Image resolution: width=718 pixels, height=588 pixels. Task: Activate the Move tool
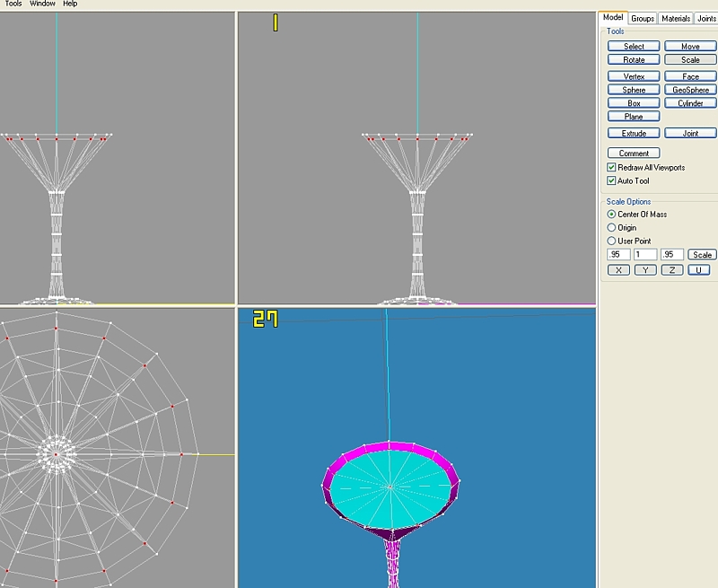pos(690,47)
